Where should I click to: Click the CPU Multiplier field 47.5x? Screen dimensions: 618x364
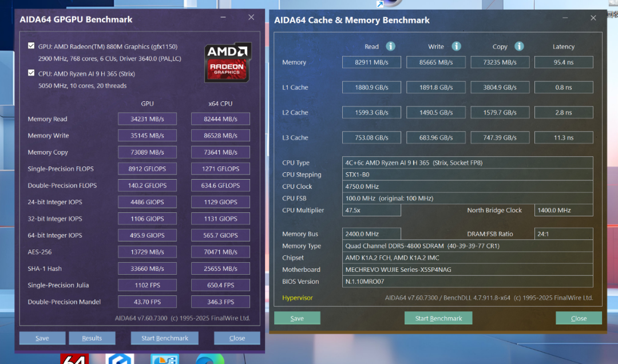coord(372,210)
